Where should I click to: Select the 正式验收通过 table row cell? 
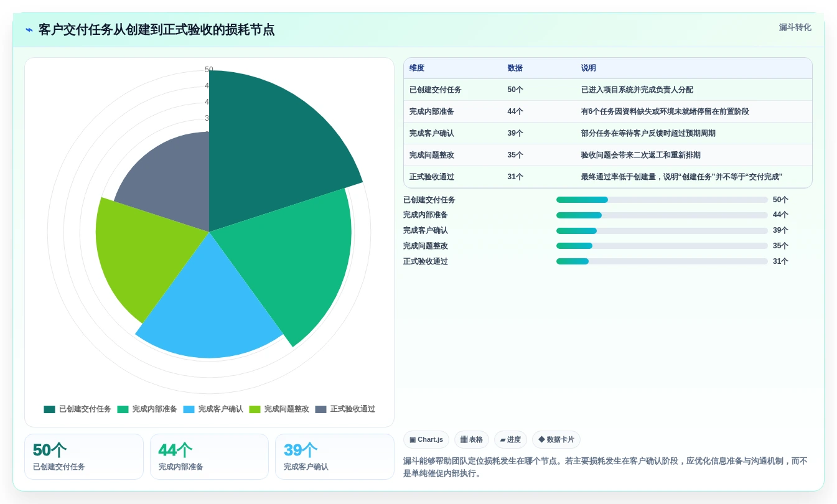(x=432, y=177)
